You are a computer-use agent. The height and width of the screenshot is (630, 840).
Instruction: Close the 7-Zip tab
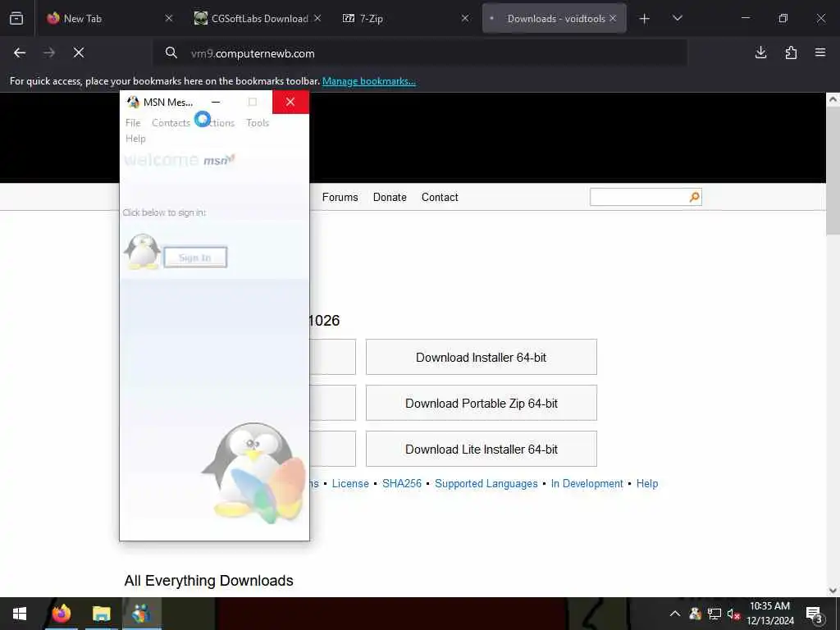pos(465,18)
